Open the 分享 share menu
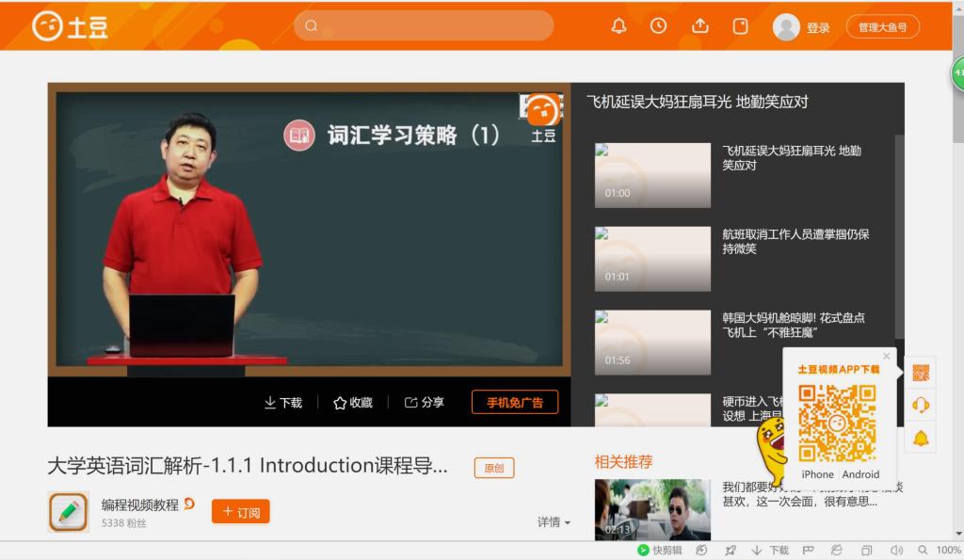 pos(424,403)
